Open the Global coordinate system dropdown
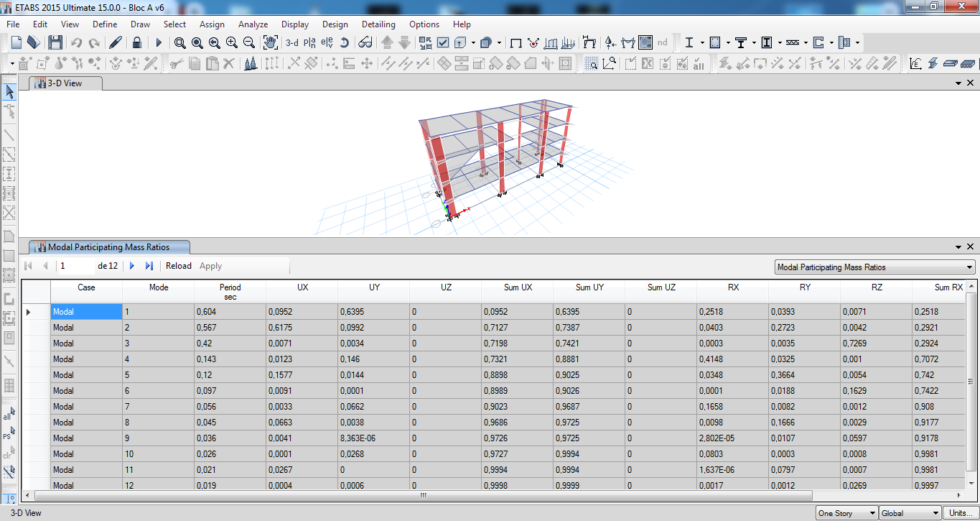980x521 pixels. point(910,513)
